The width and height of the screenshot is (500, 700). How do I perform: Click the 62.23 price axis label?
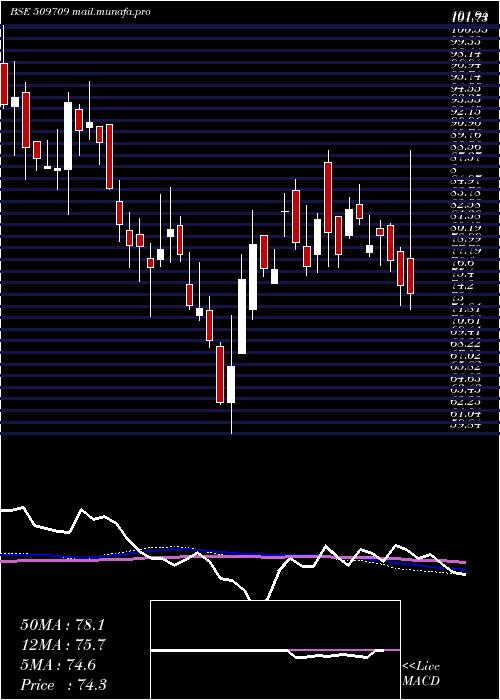[466, 402]
